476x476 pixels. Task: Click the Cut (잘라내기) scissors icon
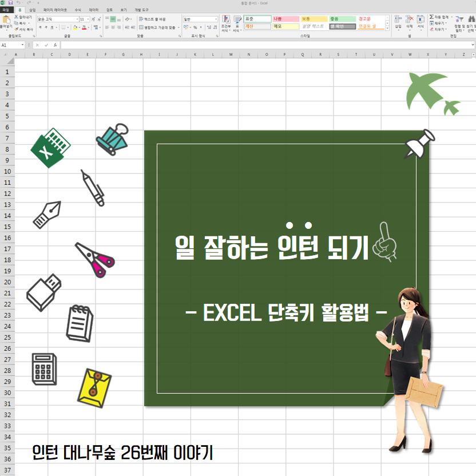[17, 18]
